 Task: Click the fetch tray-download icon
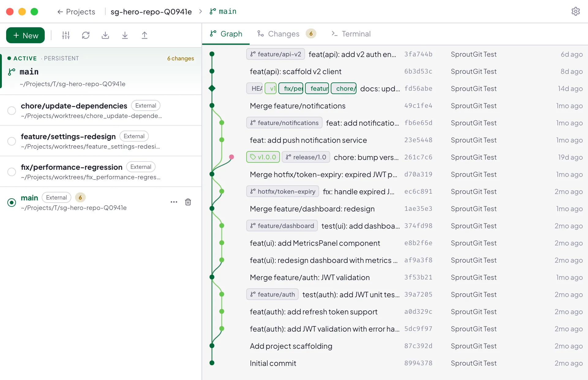coord(105,35)
